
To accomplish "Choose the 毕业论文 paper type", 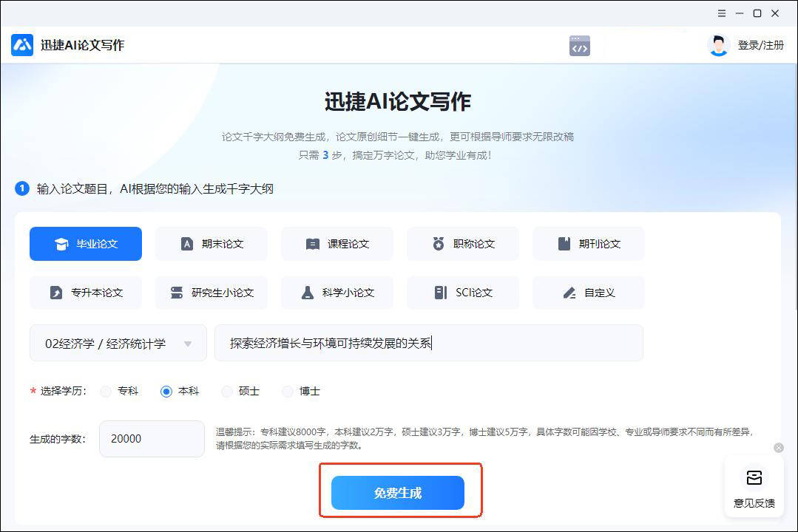I will 86,244.
